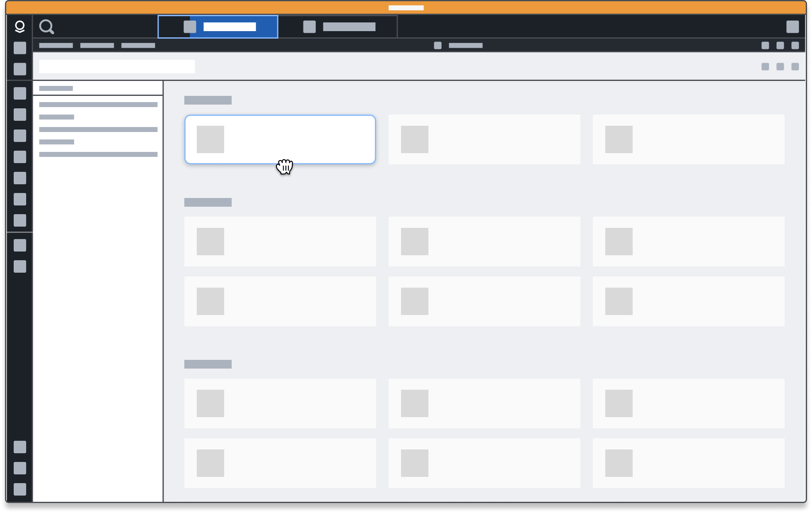812x513 pixels.
Task: Open search with the magnifying glass icon
Action: coord(46,27)
